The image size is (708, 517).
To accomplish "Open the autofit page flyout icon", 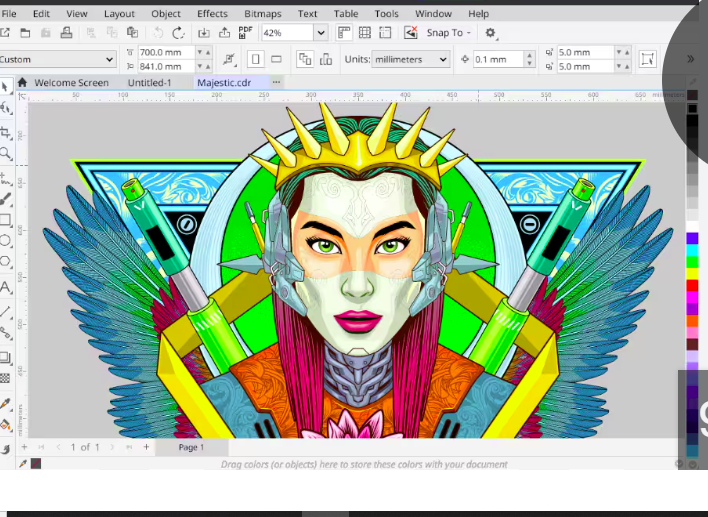I will (229, 59).
